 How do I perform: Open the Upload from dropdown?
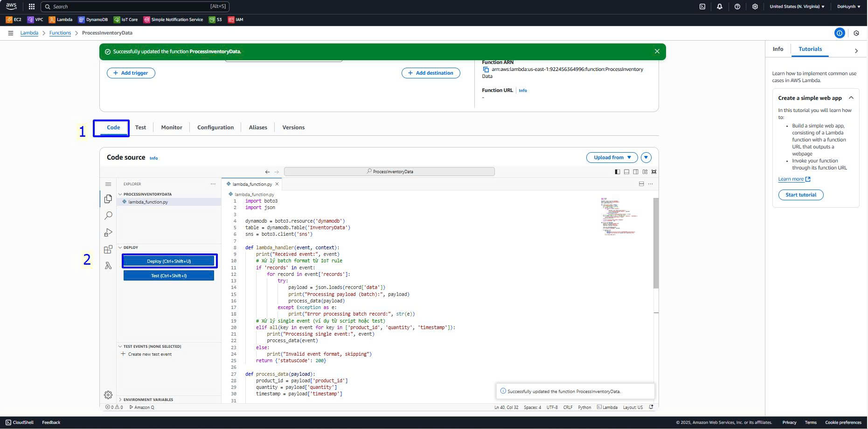point(611,158)
